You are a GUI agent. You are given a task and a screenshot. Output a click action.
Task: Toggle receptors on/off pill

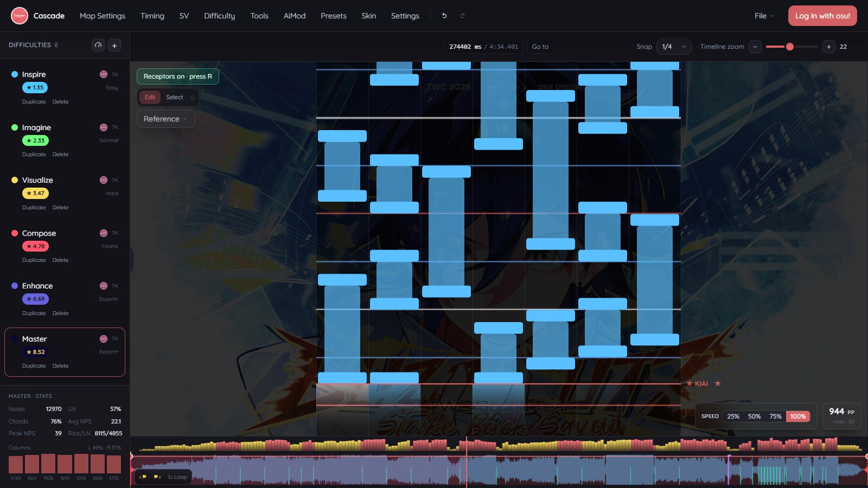tap(178, 76)
